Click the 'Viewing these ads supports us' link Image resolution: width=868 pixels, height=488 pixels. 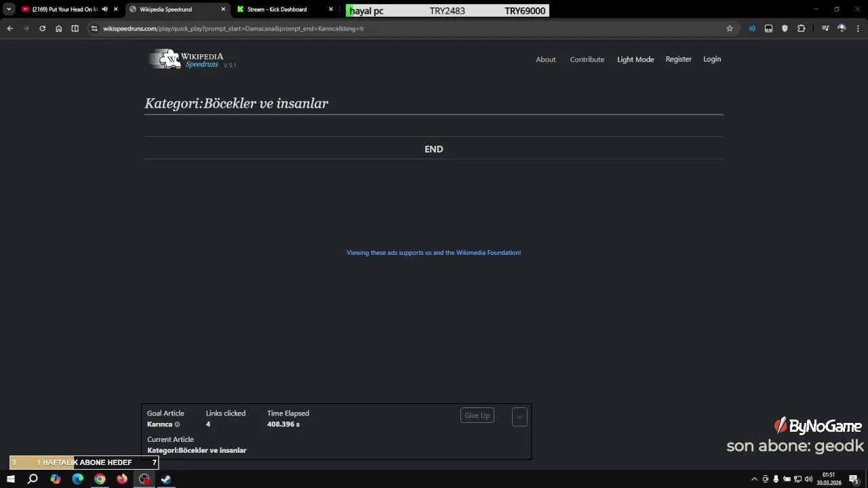coord(434,253)
